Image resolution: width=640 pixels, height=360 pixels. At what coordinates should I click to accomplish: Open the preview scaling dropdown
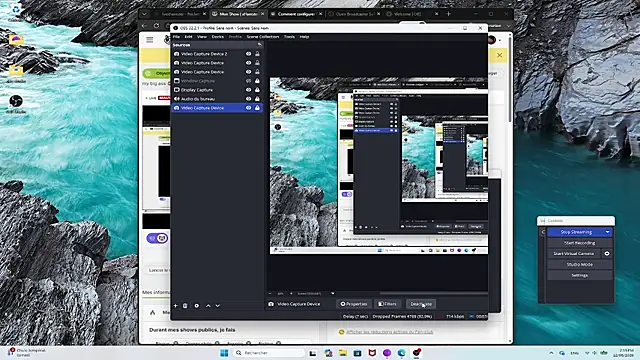(333, 293)
